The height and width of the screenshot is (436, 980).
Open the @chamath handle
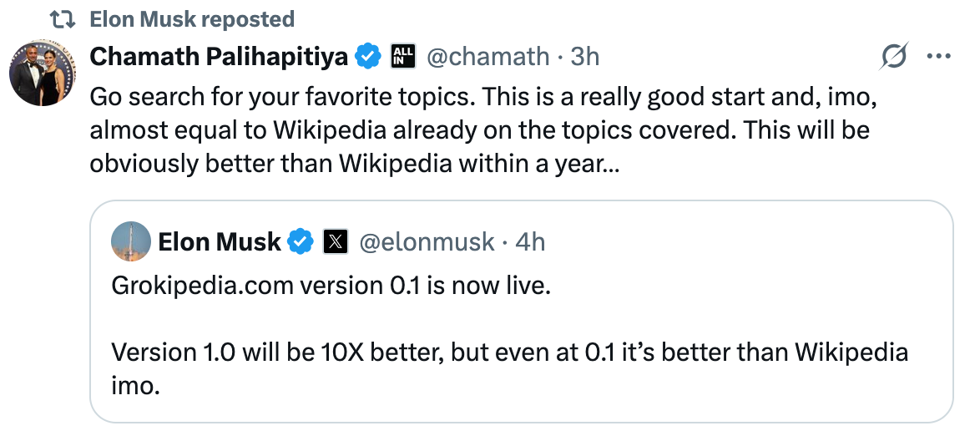[488, 57]
